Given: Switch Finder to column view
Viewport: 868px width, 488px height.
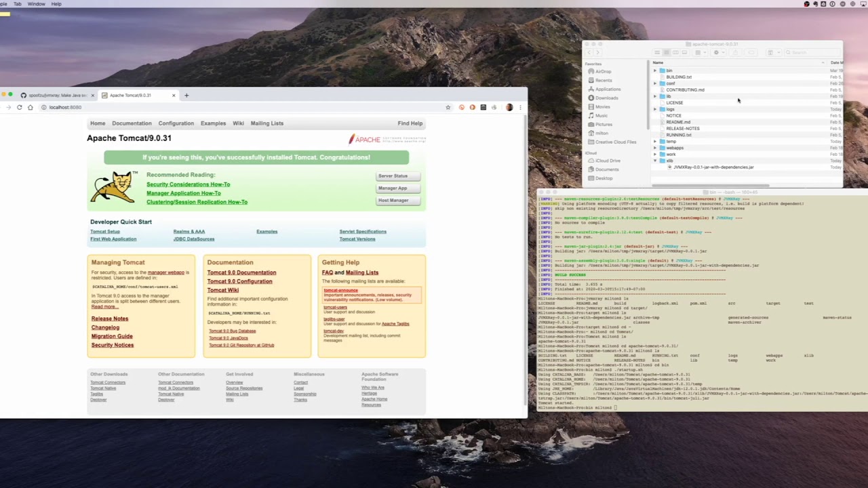Looking at the screenshot, I should tap(675, 52).
